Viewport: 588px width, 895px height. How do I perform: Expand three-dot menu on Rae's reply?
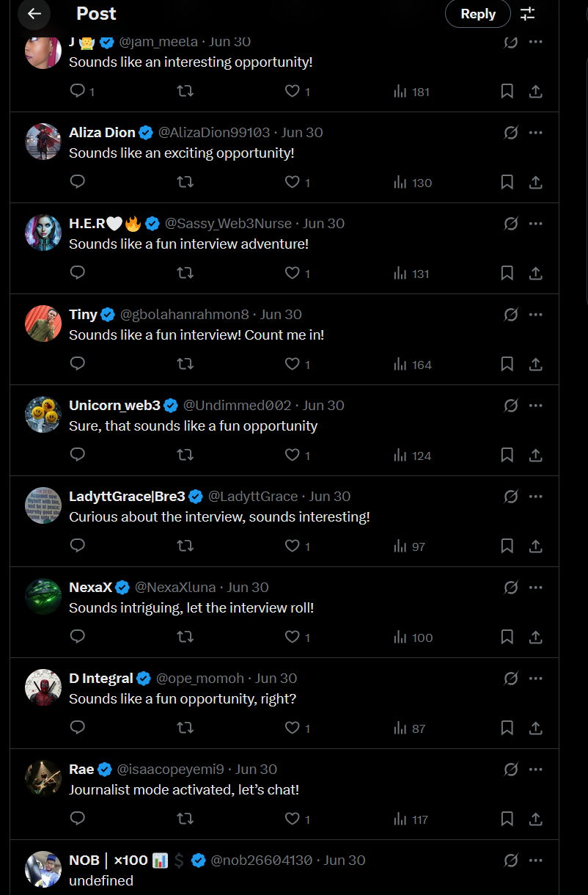tap(536, 769)
